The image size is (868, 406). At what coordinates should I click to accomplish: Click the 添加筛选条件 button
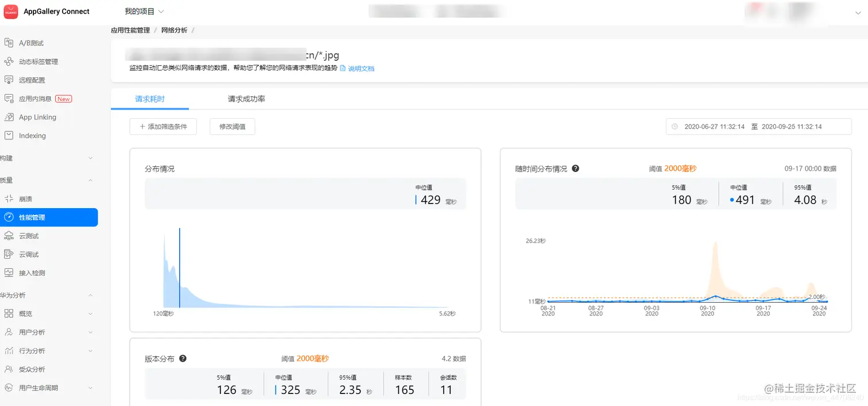tap(163, 127)
